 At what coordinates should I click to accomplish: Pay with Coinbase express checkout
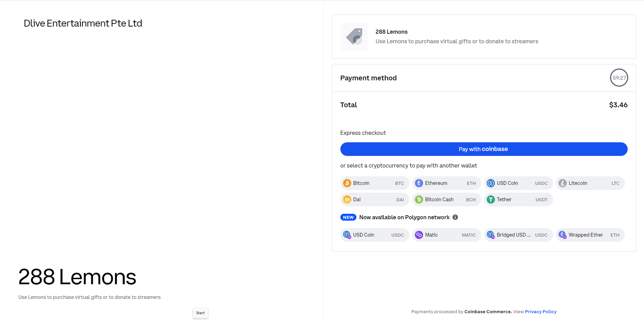(x=484, y=149)
